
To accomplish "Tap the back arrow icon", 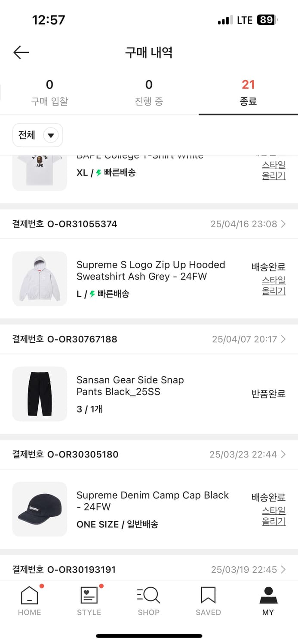I will coord(21,52).
